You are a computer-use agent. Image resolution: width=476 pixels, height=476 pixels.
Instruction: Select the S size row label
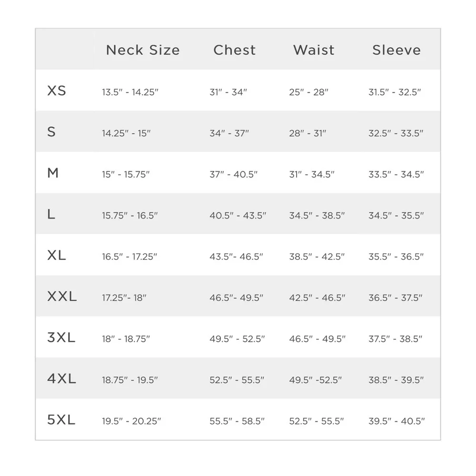point(51,132)
